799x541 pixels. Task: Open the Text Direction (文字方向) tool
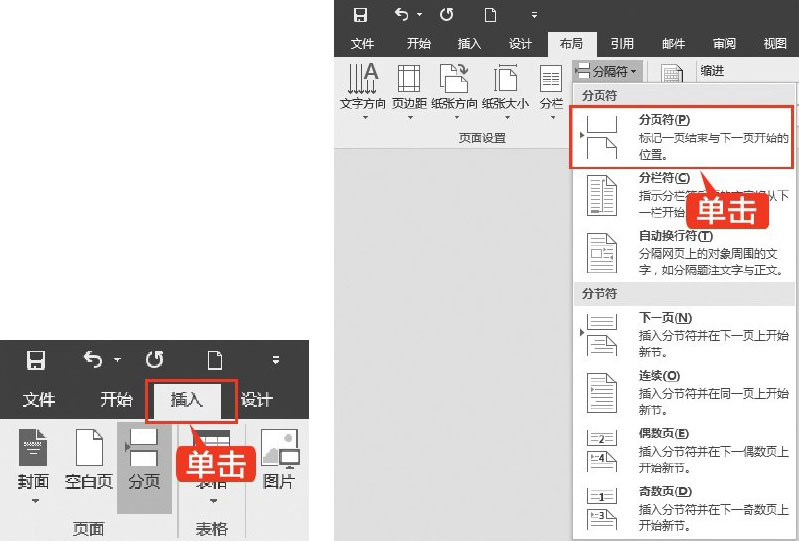362,89
